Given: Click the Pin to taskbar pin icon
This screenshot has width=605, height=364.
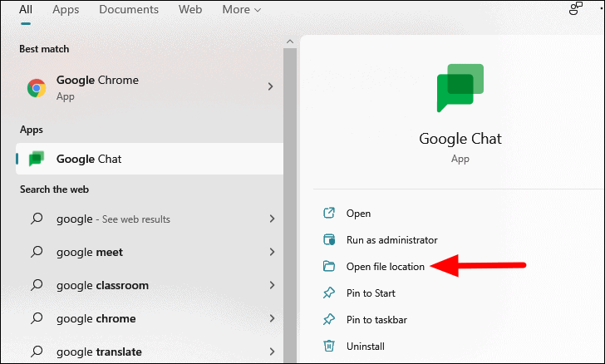Looking at the screenshot, I should tap(329, 320).
